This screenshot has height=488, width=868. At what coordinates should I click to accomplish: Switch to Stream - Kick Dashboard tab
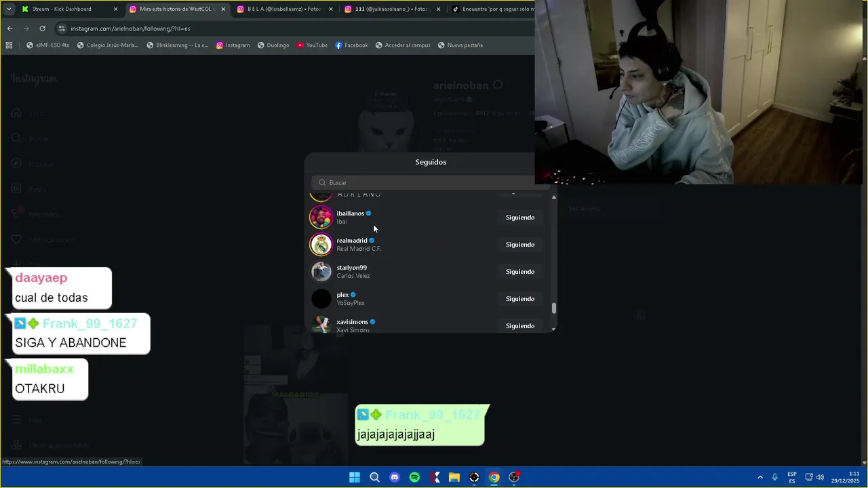click(69, 9)
